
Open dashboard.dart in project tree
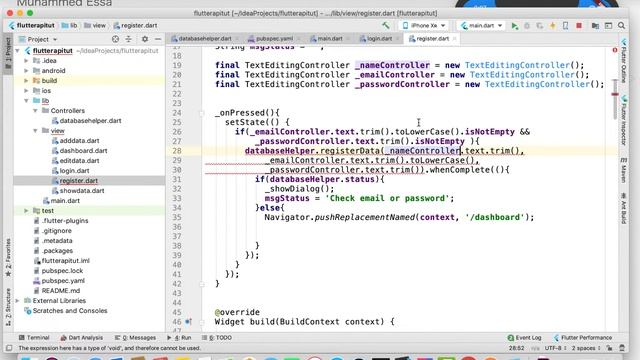coord(83,151)
